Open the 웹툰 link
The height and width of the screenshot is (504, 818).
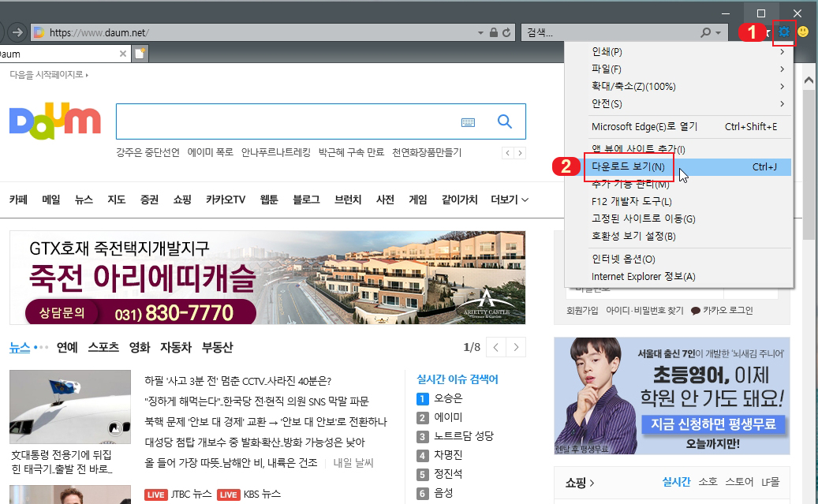pos(269,200)
